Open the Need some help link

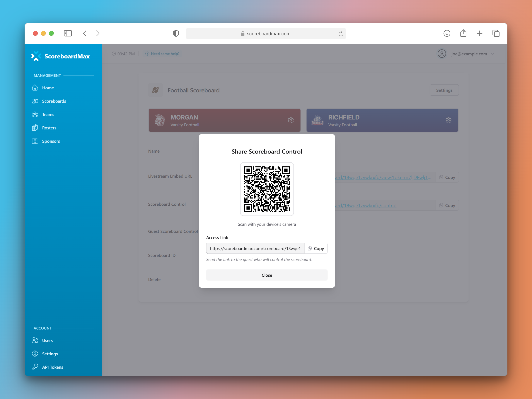tap(163, 54)
